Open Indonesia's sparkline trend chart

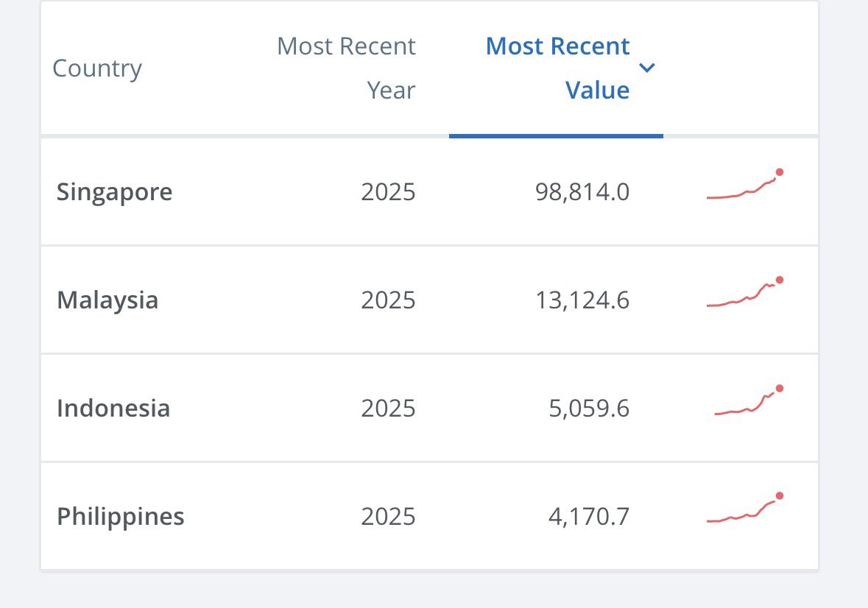749,400
